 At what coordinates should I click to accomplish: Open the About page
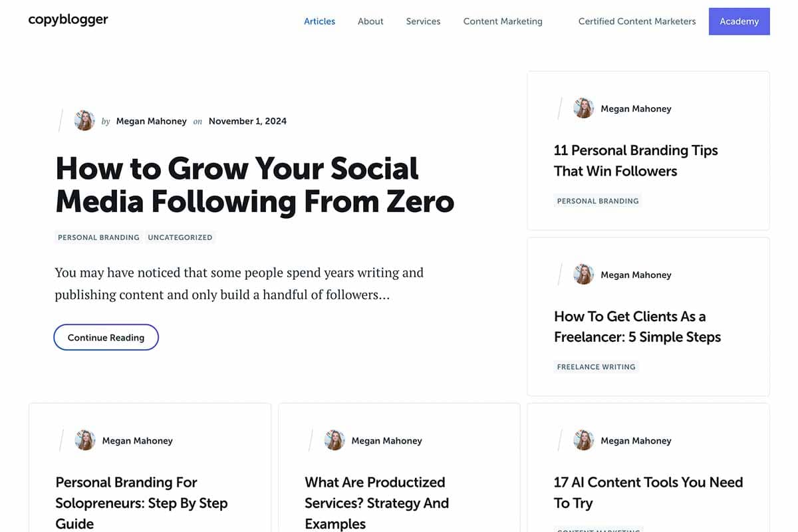370,21
